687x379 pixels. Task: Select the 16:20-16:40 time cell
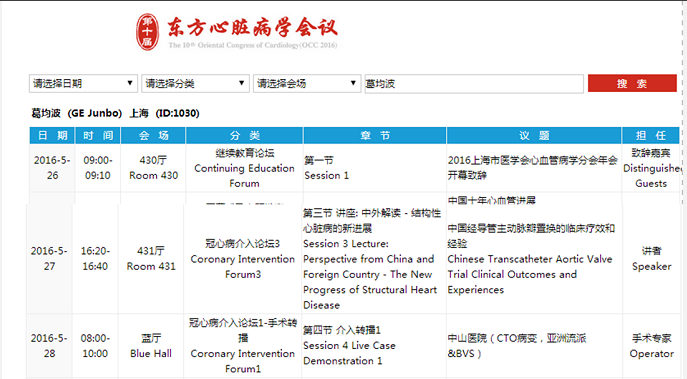click(x=95, y=259)
